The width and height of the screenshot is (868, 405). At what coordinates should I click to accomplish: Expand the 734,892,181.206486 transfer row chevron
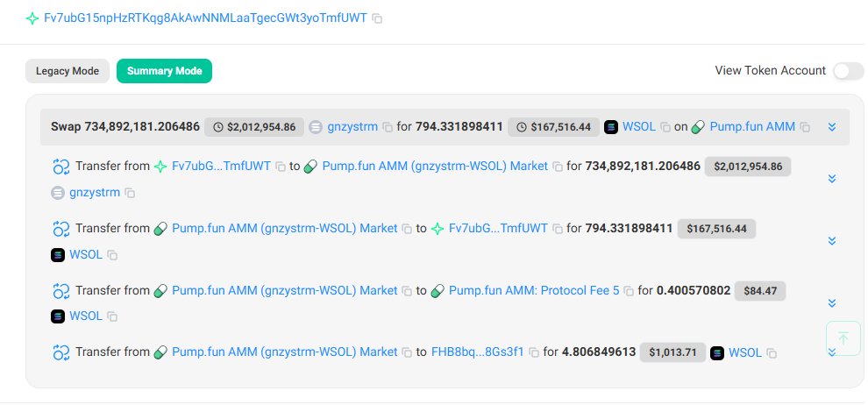tap(831, 179)
